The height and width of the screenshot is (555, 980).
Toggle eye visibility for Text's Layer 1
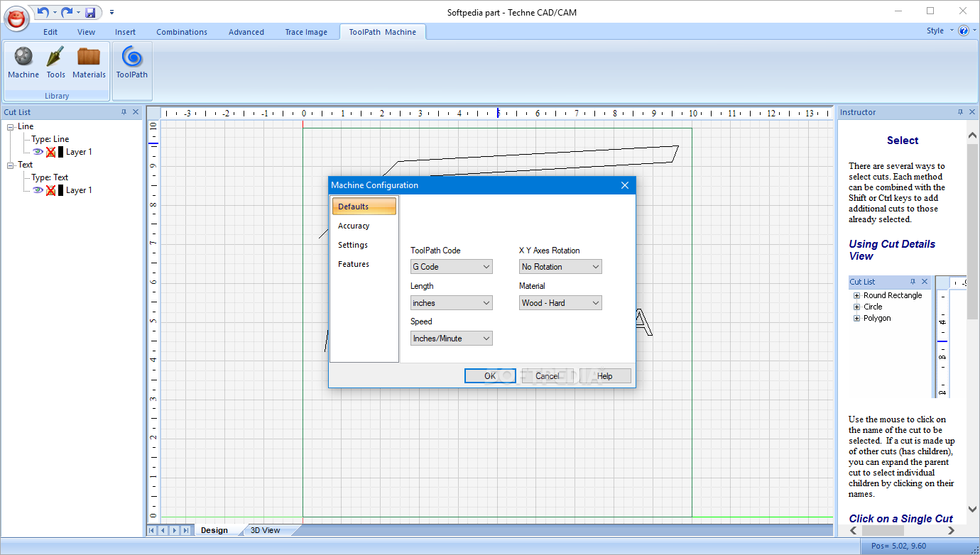[38, 190]
